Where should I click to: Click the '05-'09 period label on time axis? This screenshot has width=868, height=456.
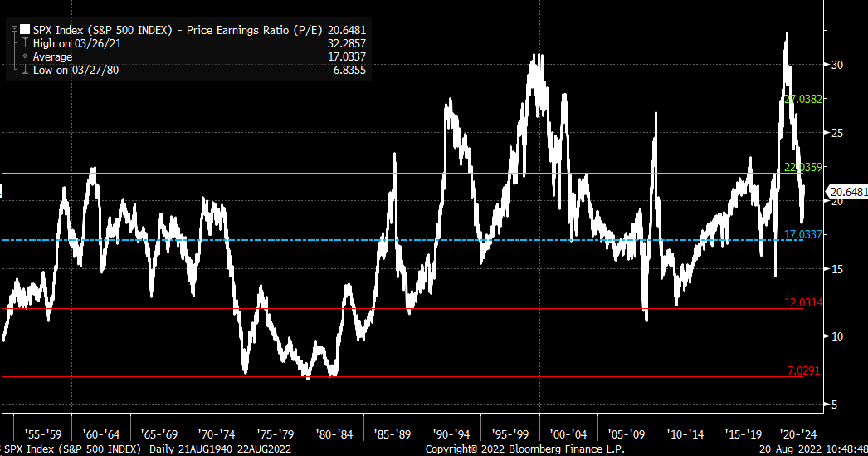[x=626, y=434]
